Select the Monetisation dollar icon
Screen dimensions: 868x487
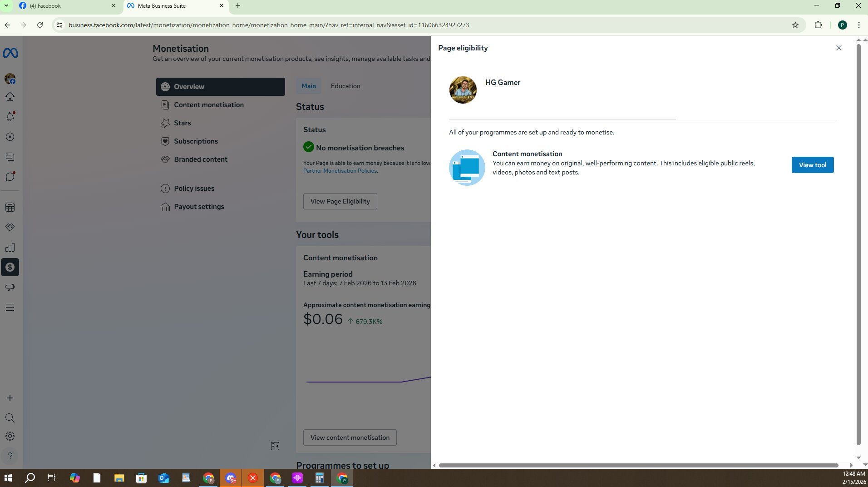[x=10, y=267]
